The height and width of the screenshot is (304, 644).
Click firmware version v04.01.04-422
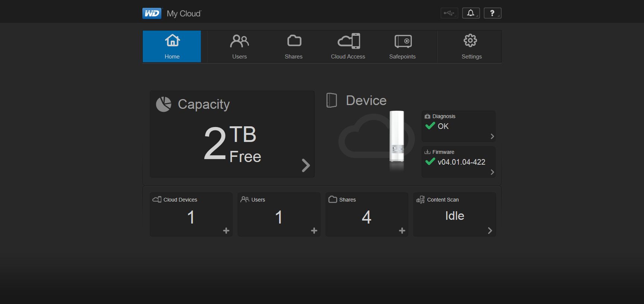(x=461, y=162)
